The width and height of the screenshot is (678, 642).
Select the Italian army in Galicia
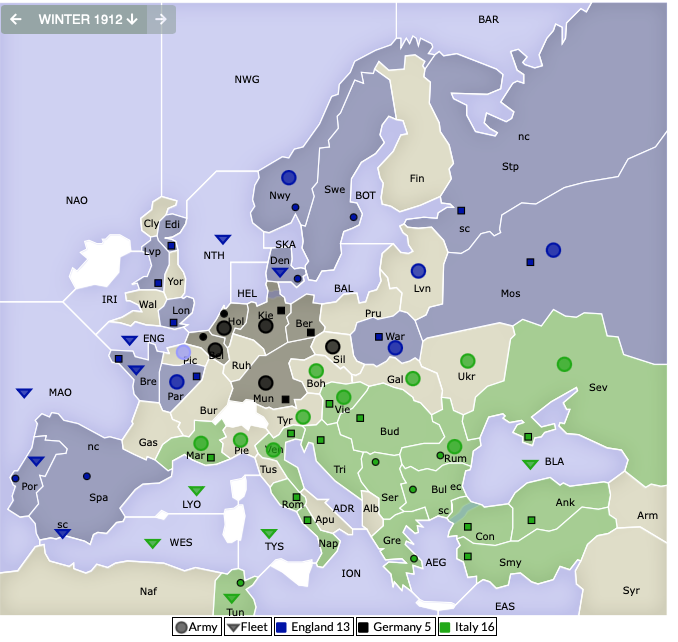413,378
